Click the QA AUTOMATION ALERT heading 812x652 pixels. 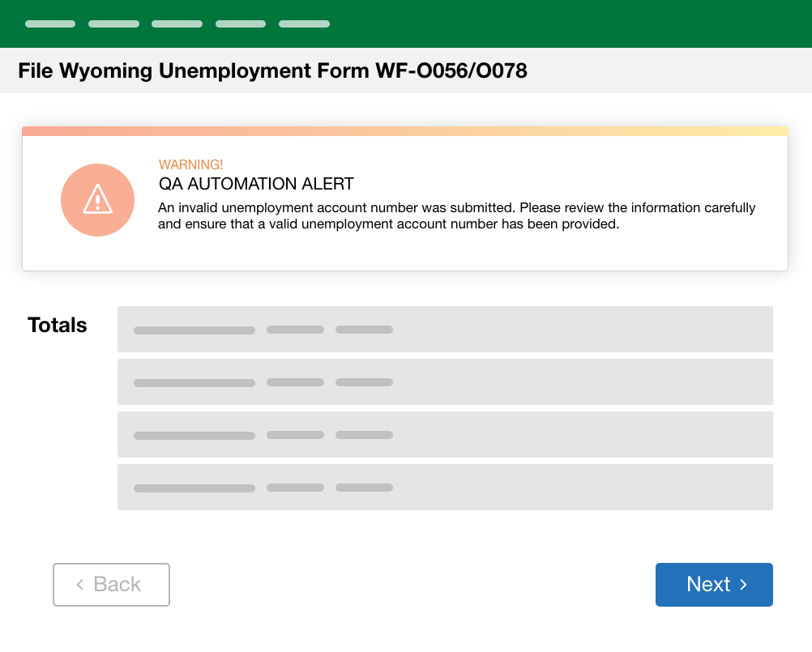pyautogui.click(x=257, y=184)
